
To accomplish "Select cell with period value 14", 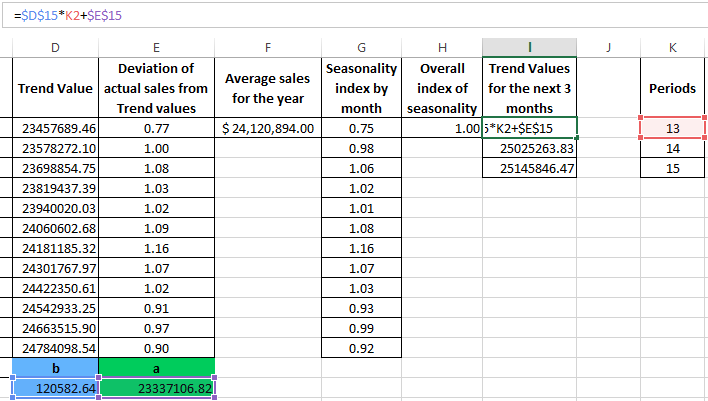I will (673, 149).
